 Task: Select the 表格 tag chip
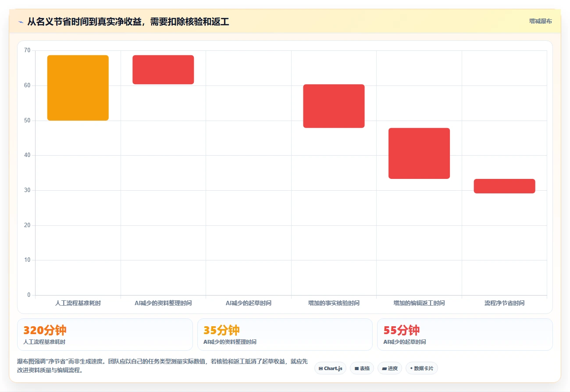point(362,368)
